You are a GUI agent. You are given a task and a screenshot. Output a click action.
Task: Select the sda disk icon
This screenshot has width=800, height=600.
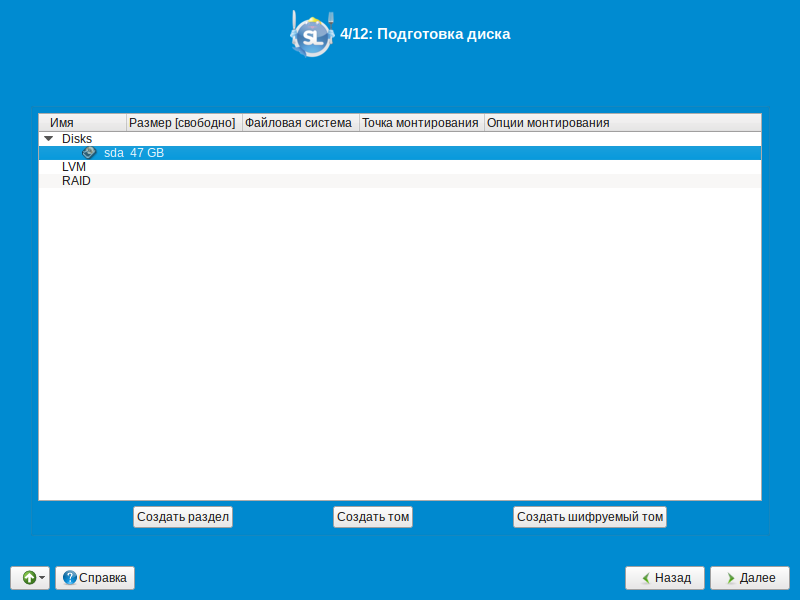[x=89, y=153]
